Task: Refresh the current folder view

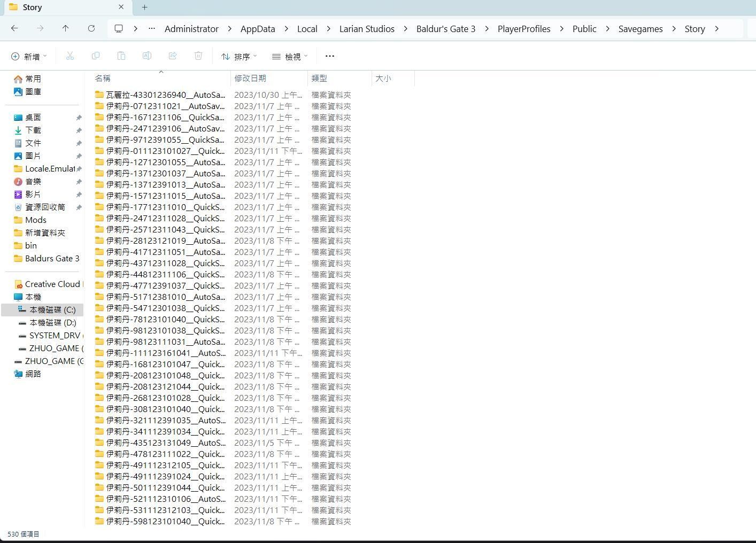Action: (x=91, y=28)
